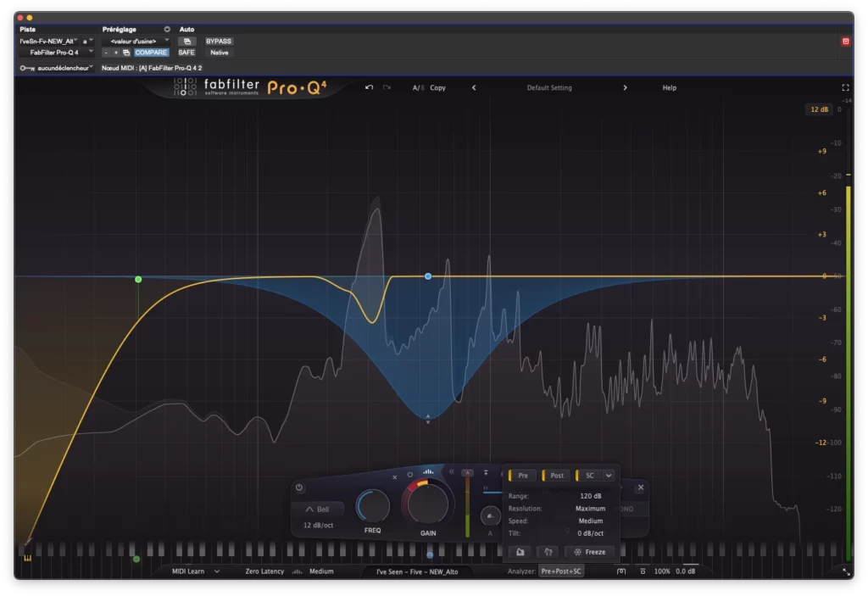Change analyzer Range 120 dB value

tap(590, 496)
